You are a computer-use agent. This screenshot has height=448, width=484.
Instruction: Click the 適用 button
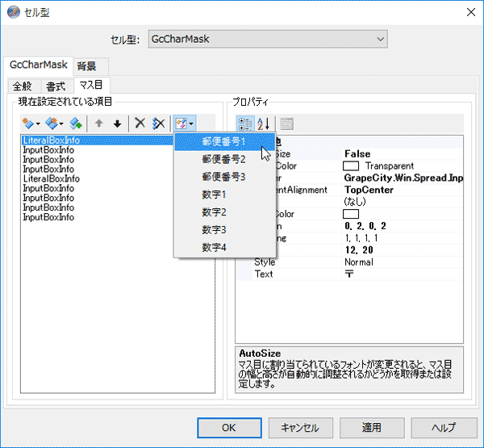pos(372,428)
